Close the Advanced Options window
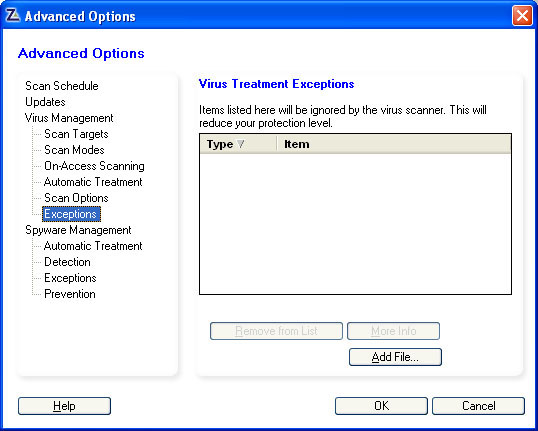Image resolution: width=538 pixels, height=431 pixels. pos(522,15)
